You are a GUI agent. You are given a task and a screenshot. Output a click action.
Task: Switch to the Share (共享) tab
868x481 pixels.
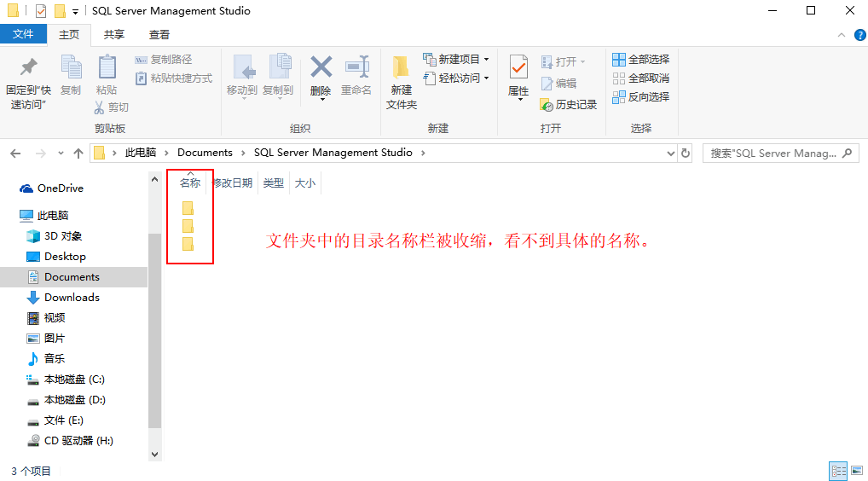point(114,34)
